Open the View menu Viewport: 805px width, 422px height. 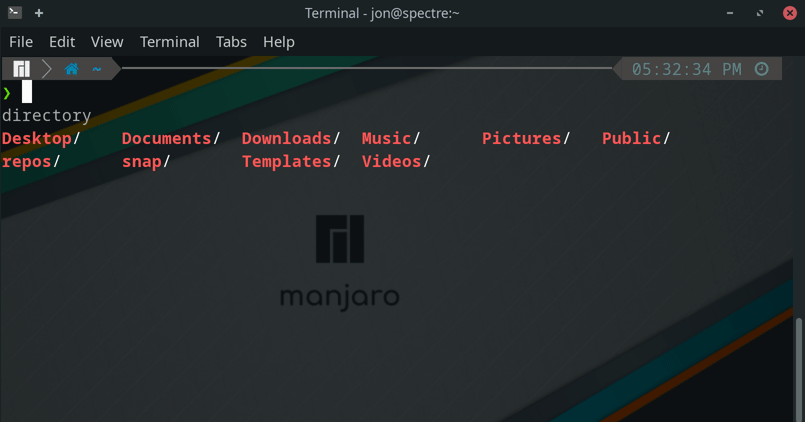coord(107,42)
